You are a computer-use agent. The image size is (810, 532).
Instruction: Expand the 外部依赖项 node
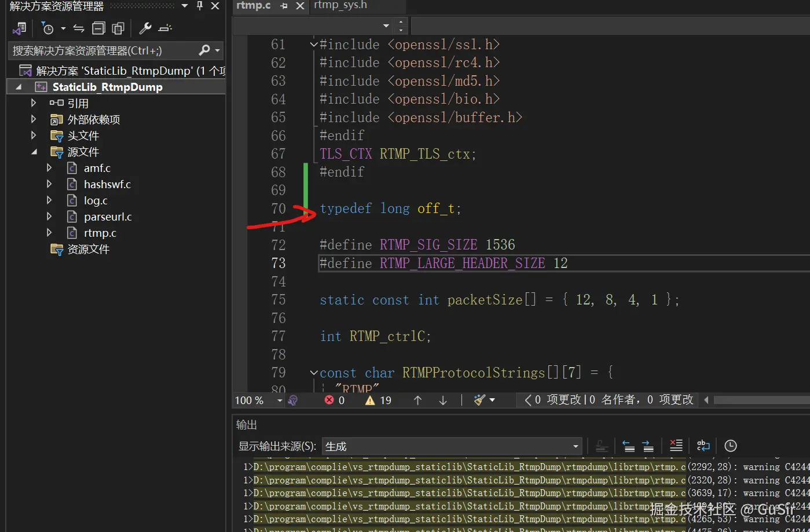[34, 119]
